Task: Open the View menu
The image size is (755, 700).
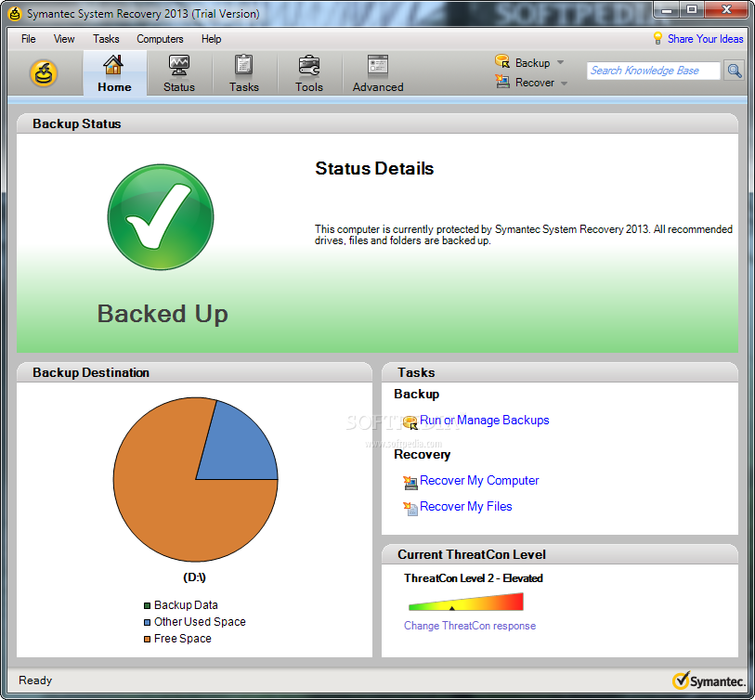Action: click(x=64, y=39)
